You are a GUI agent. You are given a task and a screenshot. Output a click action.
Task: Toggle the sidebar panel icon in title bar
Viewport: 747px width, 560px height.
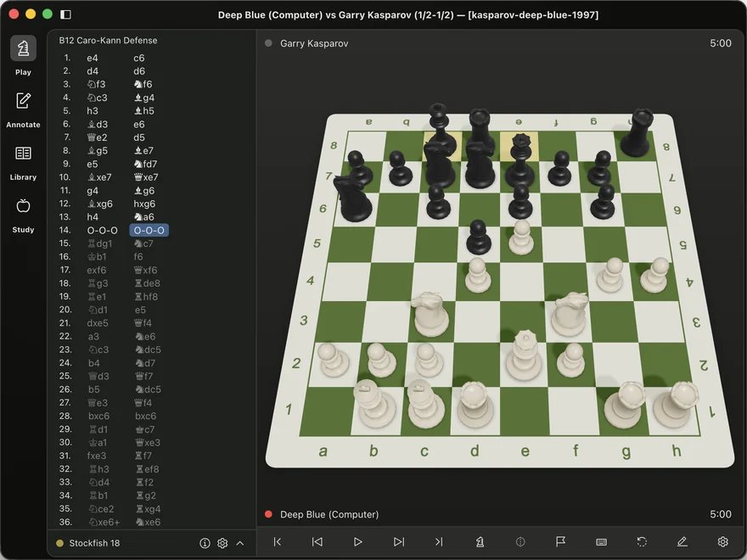(65, 14)
